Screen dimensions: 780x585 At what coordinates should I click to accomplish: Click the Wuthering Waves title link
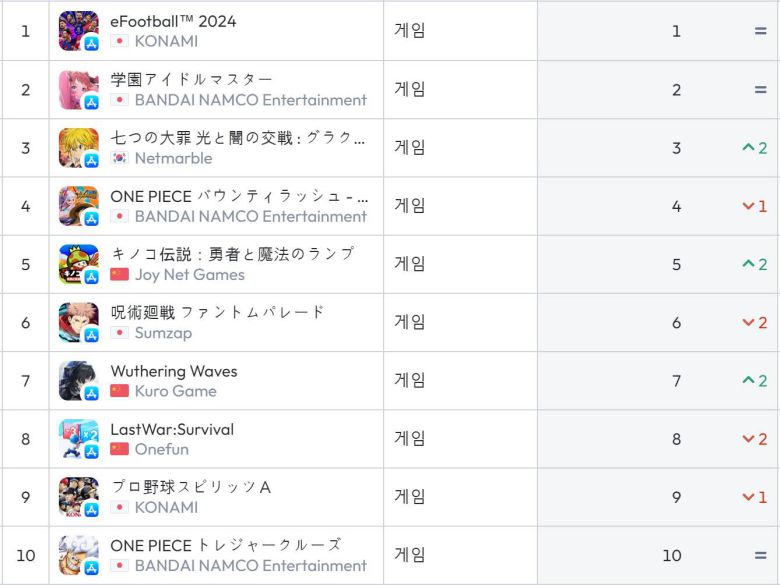(173, 371)
